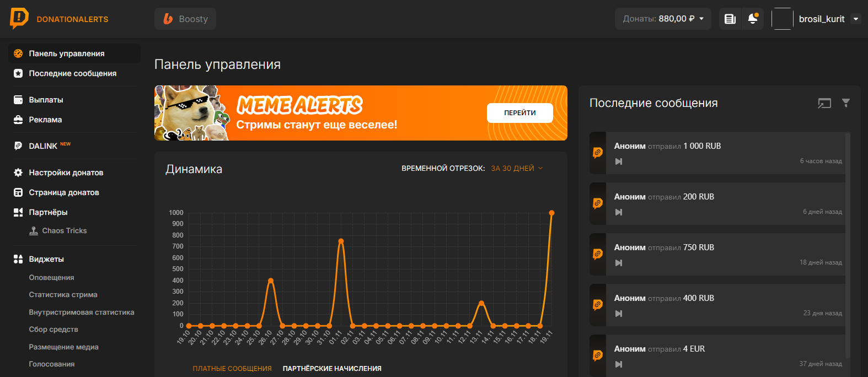The width and height of the screenshot is (868, 377).
Task: Click the Реклама briefcase icon
Action: [18, 120]
